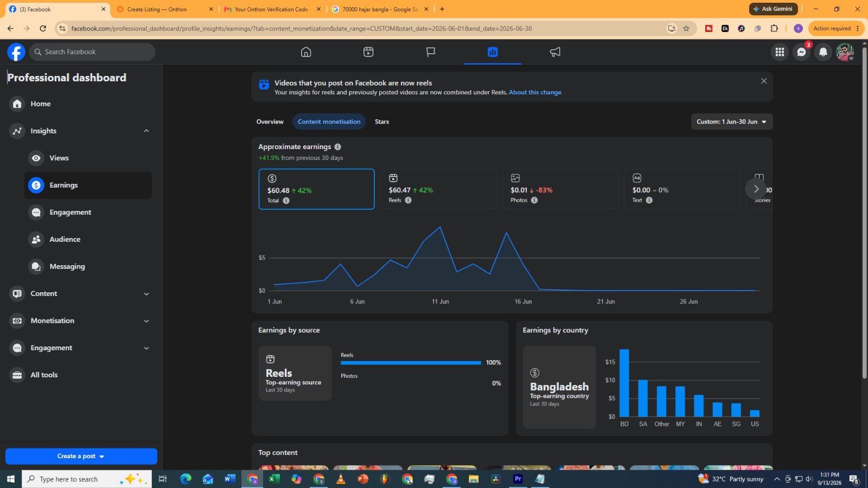The height and width of the screenshot is (488, 868).
Task: Open Engagement insights under Insights
Action: (x=88, y=213)
